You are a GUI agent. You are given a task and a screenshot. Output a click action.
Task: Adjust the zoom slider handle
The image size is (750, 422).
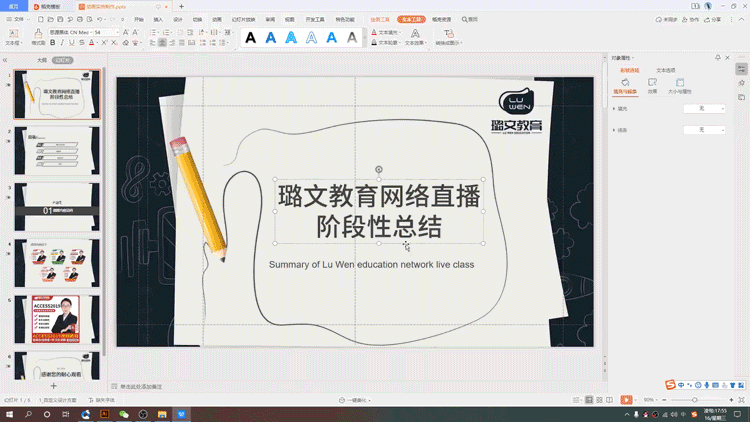pyautogui.click(x=695, y=400)
